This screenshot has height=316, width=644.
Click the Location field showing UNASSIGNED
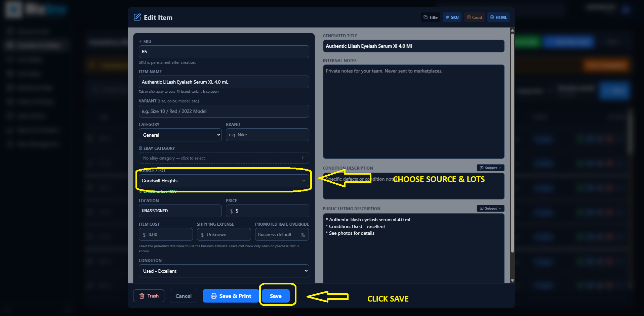tap(180, 211)
